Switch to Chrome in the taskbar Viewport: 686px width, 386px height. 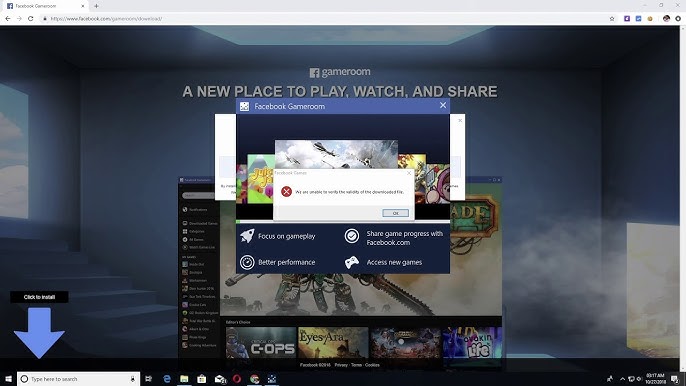point(254,379)
